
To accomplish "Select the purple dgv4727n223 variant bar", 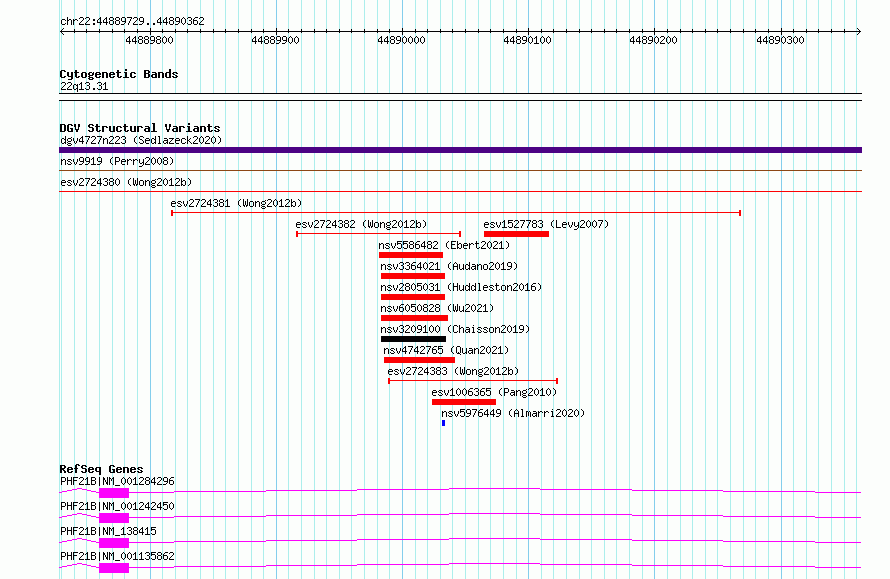I will click(460, 150).
